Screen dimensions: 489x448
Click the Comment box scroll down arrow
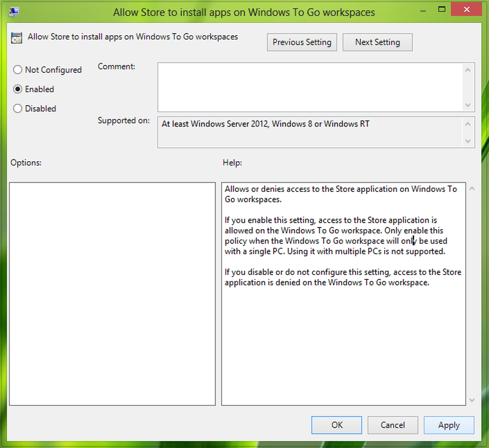[467, 105]
